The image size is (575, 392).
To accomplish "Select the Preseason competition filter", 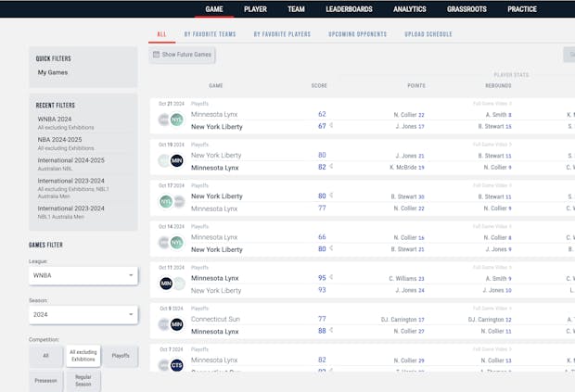I will 45,381.
